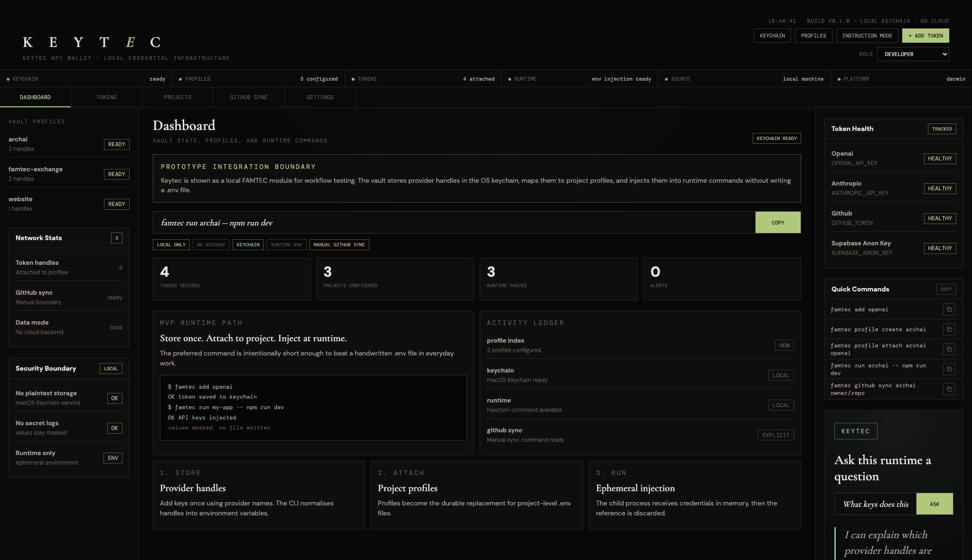The width and height of the screenshot is (972, 560).
Task: Click the 'Project profiles' attach card
Action: point(477,495)
